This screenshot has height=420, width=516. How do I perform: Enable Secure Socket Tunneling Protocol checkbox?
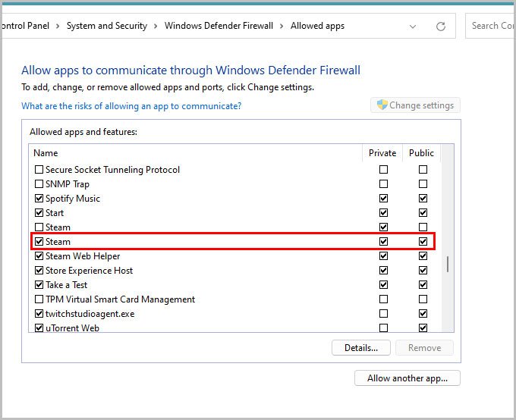39,169
